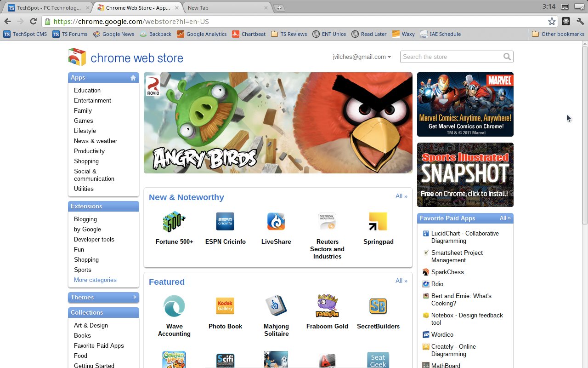Image resolution: width=588 pixels, height=368 pixels.
Task: Click the chrome web store logo
Action: pos(126,57)
